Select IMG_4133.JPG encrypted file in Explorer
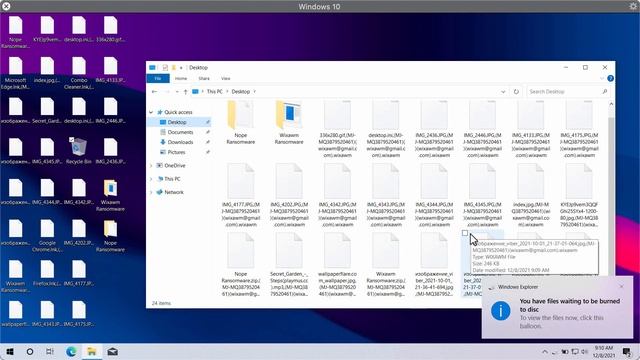 (x=531, y=129)
